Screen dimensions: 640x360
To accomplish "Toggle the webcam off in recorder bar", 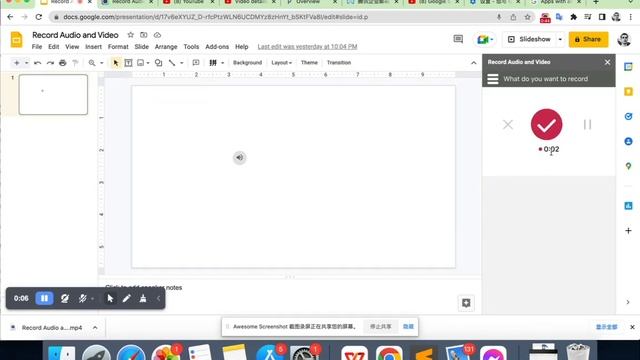I will click(64, 298).
